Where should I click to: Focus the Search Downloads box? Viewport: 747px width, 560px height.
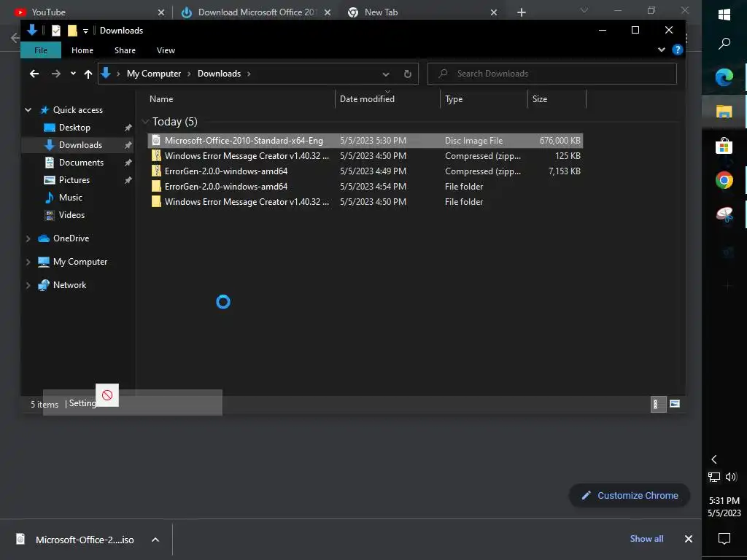[551, 74]
